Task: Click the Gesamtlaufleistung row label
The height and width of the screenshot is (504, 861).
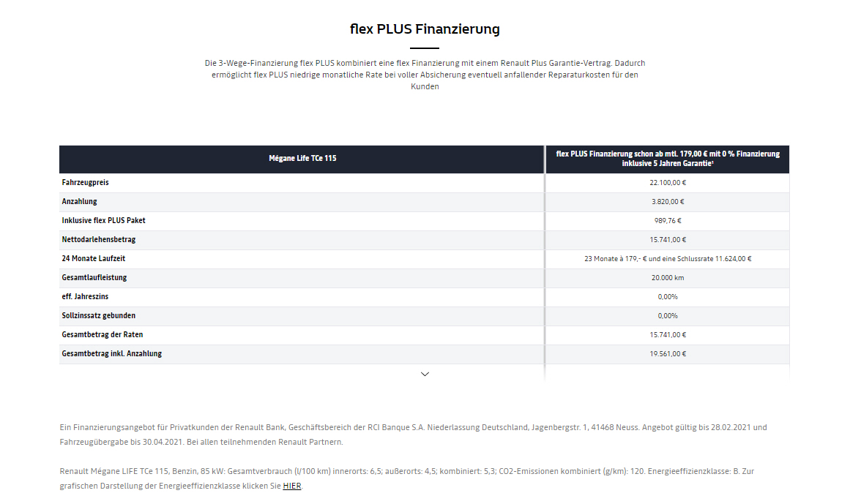Action: coord(94,277)
